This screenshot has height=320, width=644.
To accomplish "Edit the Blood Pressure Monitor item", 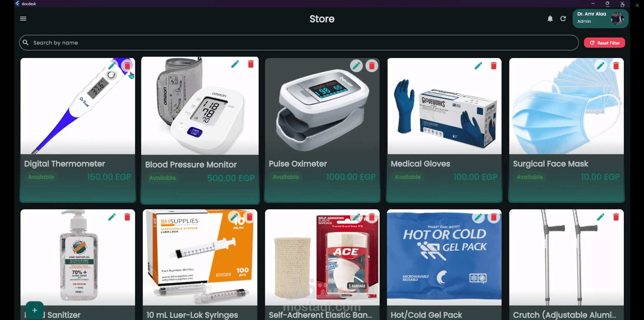I will tap(235, 64).
